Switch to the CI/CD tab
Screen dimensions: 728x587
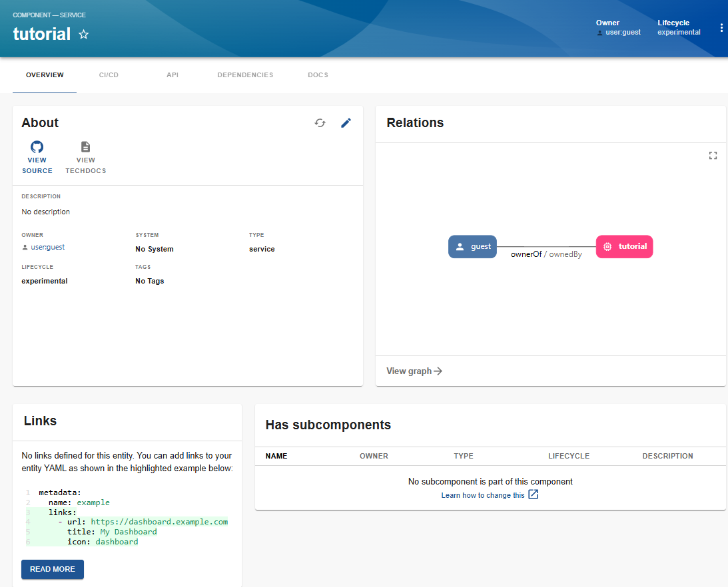(109, 75)
